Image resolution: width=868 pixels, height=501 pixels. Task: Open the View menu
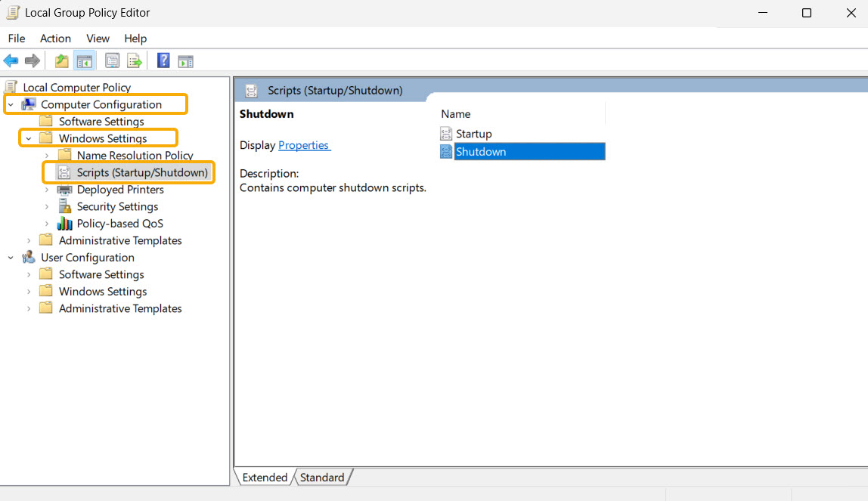98,38
